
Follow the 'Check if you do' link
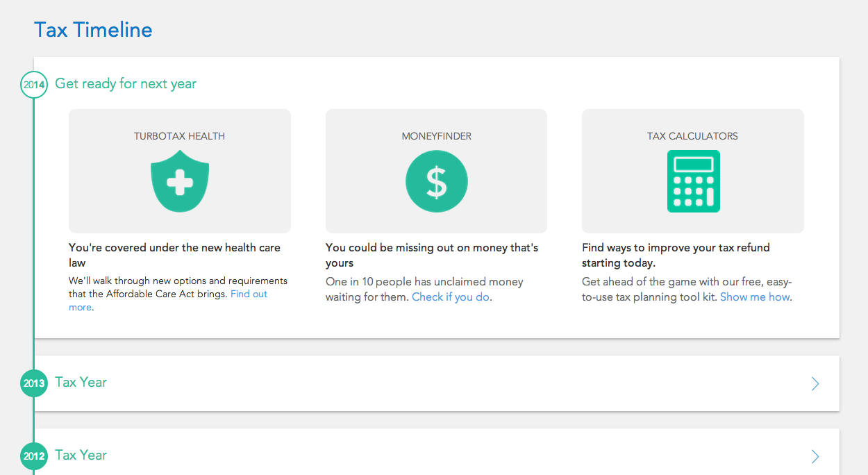(x=451, y=297)
